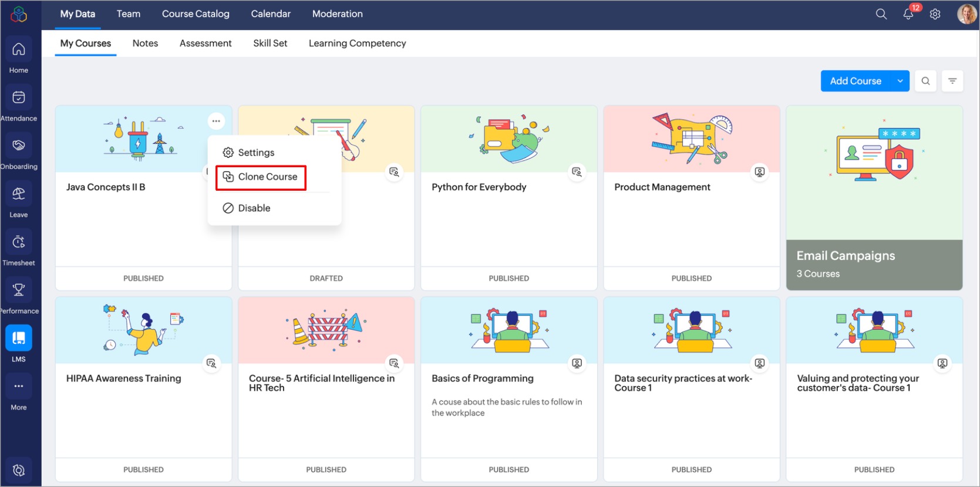Open Timesheet from the sidebar
Viewport: 980px width, 487px height.
click(19, 242)
